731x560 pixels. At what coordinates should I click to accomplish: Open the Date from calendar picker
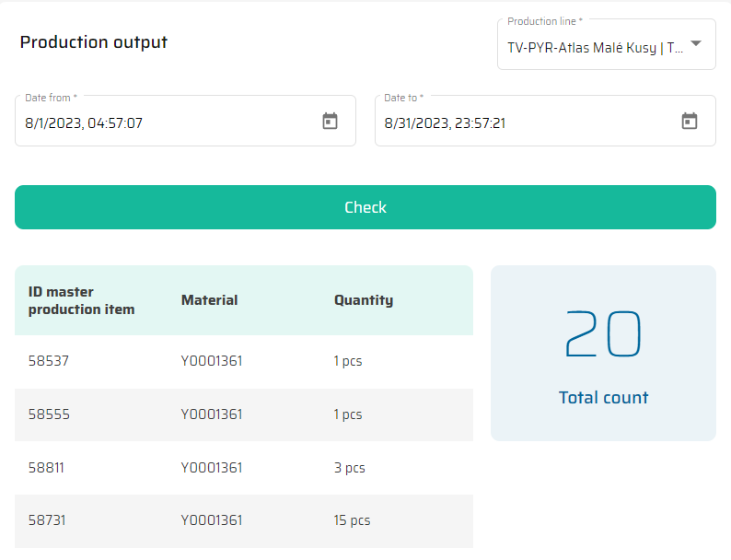(x=330, y=122)
